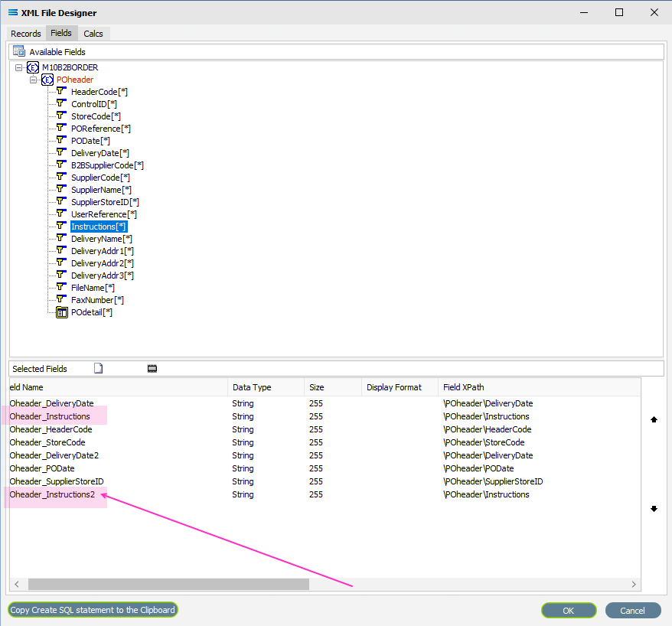Maximize the XML File Designer window

point(619,12)
